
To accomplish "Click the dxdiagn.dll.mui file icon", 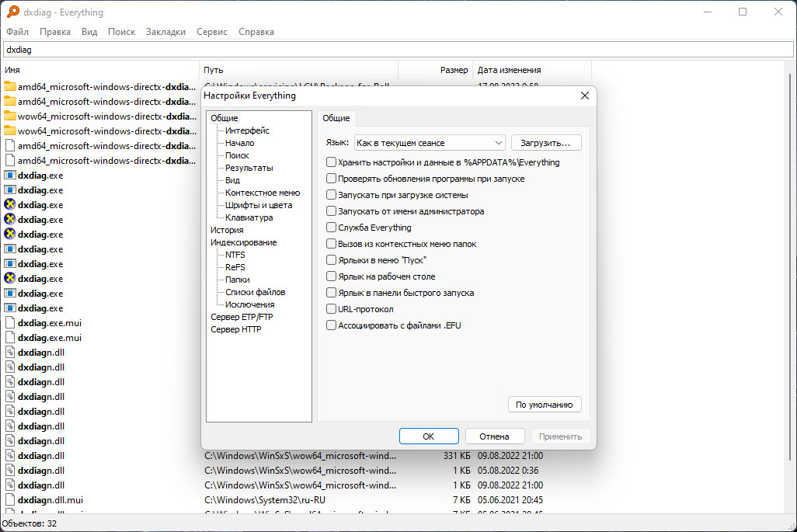I will 10,500.
